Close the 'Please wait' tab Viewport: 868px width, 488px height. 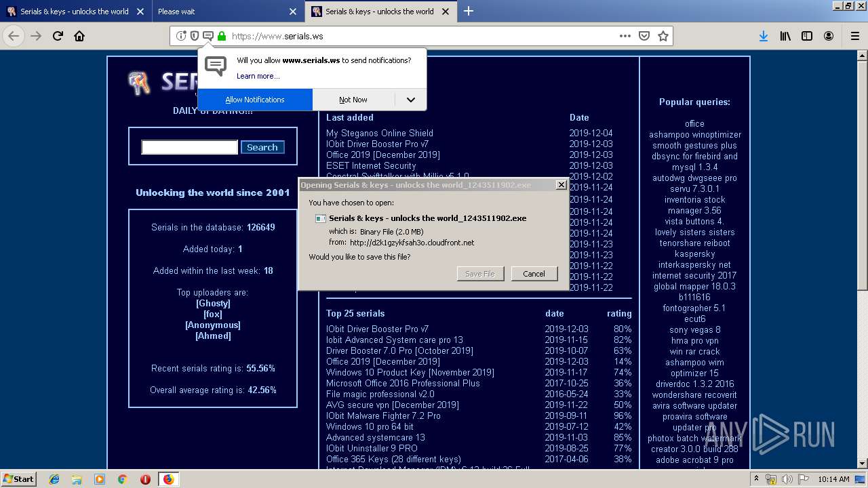pos(293,12)
